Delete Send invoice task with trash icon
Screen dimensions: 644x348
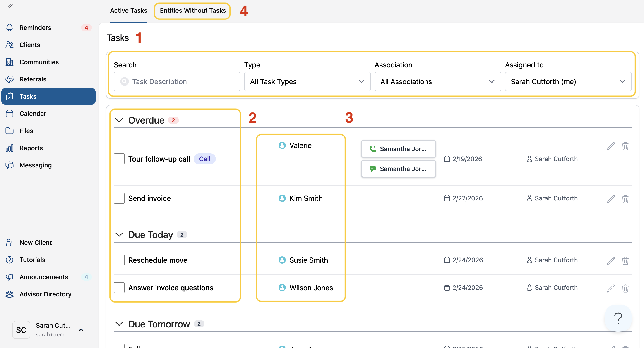click(x=625, y=199)
